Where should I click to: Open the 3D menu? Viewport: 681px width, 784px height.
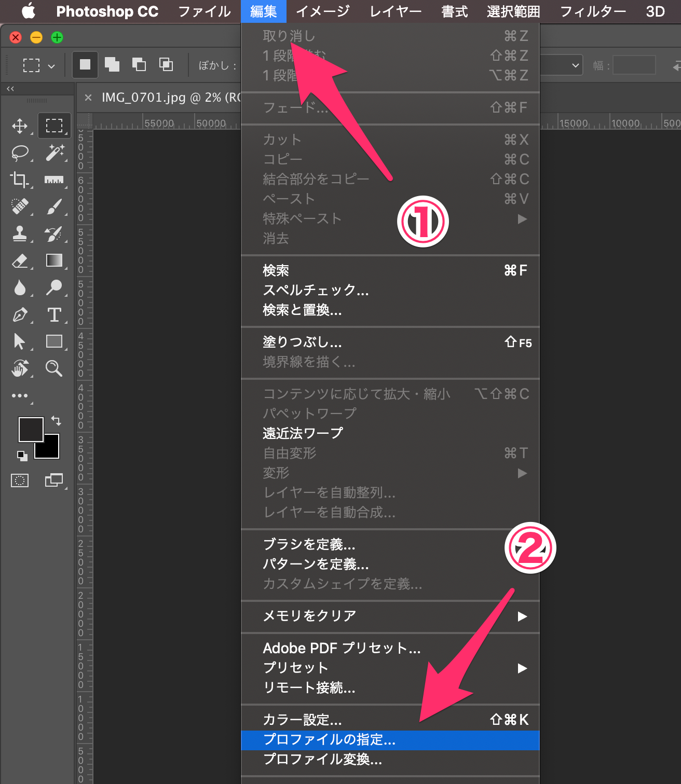click(x=656, y=11)
